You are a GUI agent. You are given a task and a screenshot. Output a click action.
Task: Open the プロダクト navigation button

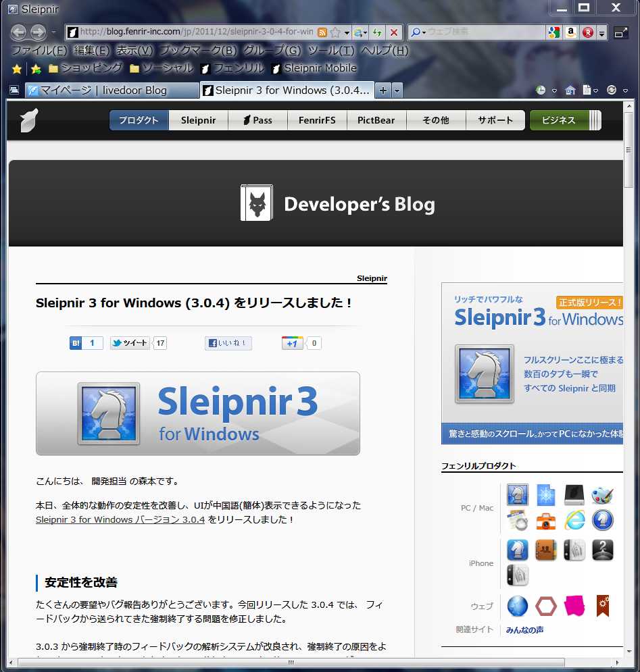(x=139, y=120)
